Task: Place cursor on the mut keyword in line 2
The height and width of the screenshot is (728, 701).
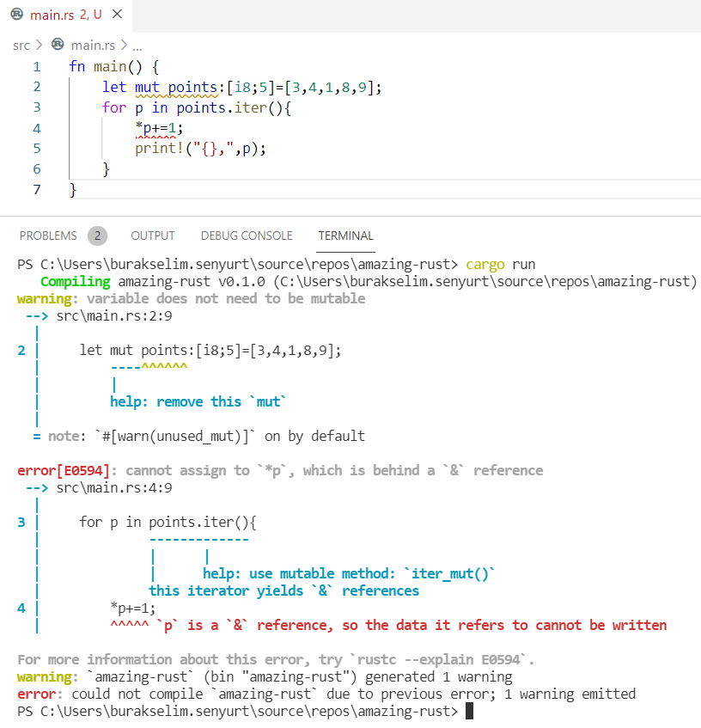Action: tap(148, 87)
